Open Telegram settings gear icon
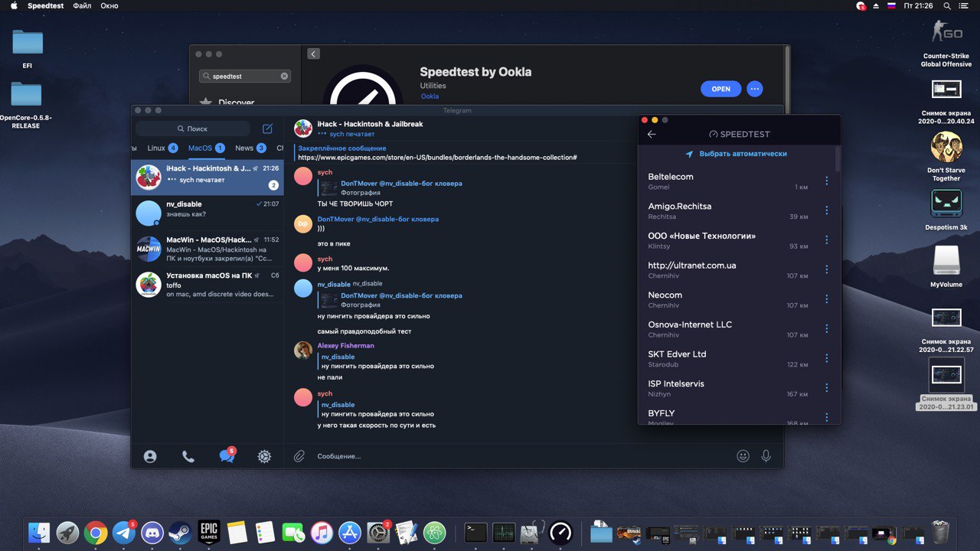Screen dimensions: 980x551 tap(264, 456)
